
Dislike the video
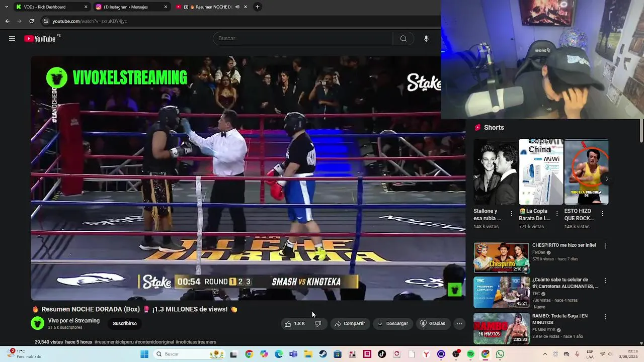click(x=318, y=324)
